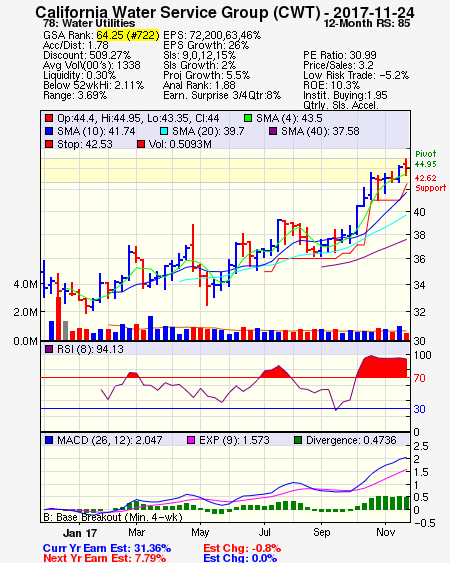The image size is (450, 563).
Task: Click the 'Jul' axis label
Action: 265,532
